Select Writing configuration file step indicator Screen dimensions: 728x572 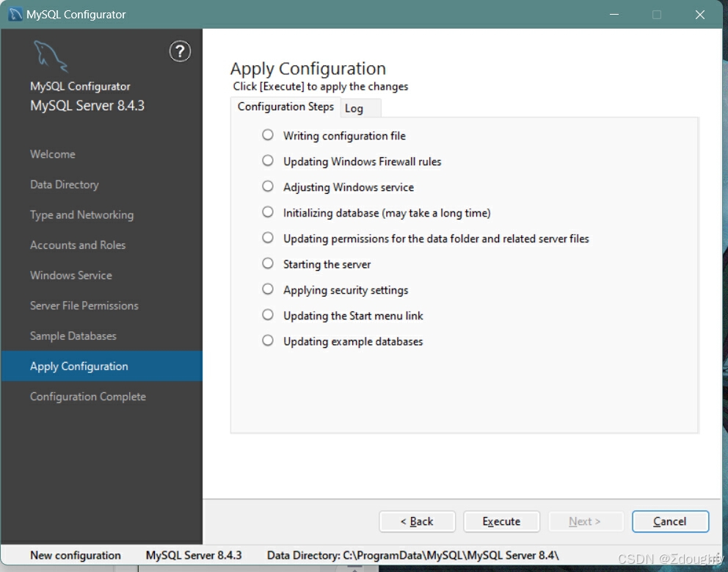[267, 135]
